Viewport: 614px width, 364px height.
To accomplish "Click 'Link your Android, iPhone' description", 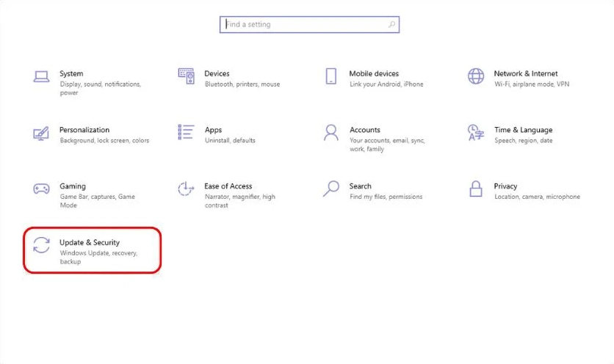I will coord(386,84).
